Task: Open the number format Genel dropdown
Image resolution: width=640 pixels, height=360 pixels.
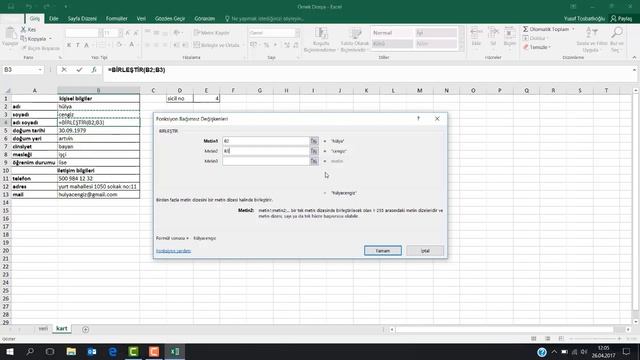Action: tap(298, 33)
